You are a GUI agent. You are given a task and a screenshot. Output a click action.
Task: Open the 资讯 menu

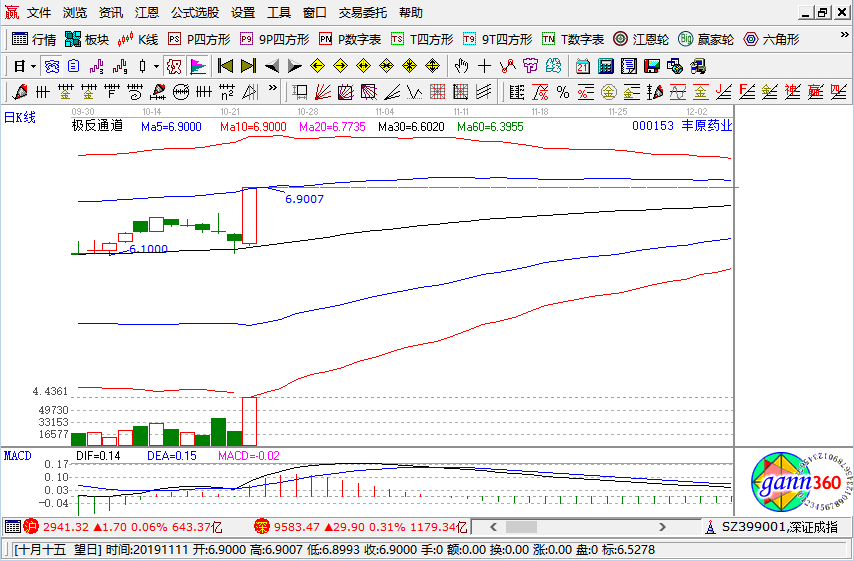111,12
